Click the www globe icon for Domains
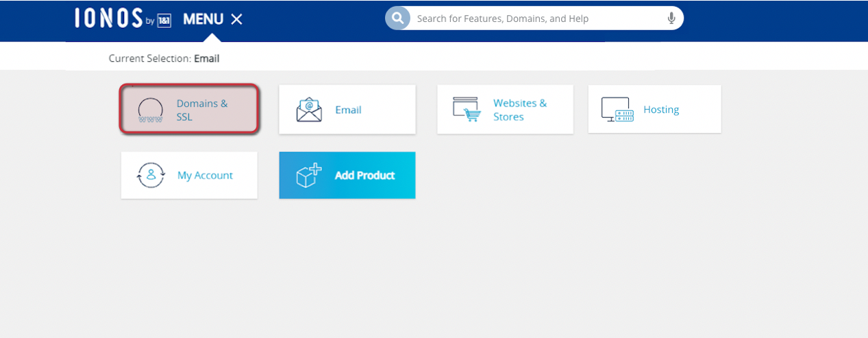Viewport: 868px width, 338px height. [x=150, y=110]
